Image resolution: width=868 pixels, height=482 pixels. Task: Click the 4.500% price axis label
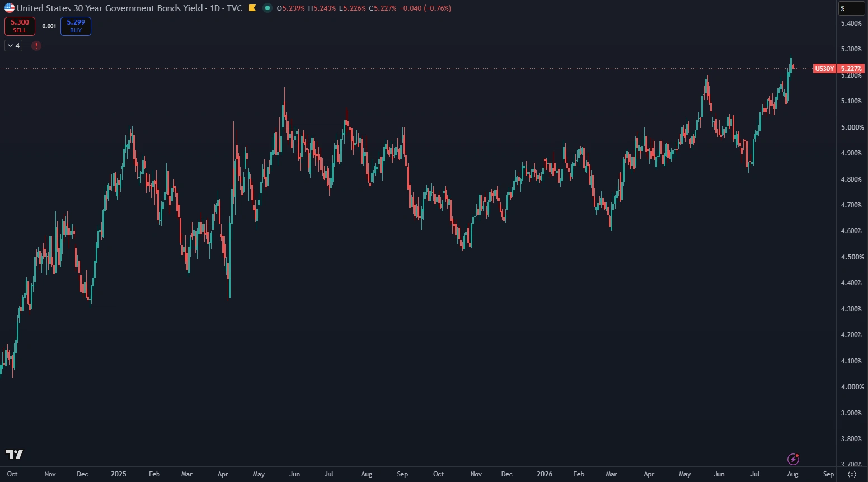(851, 257)
